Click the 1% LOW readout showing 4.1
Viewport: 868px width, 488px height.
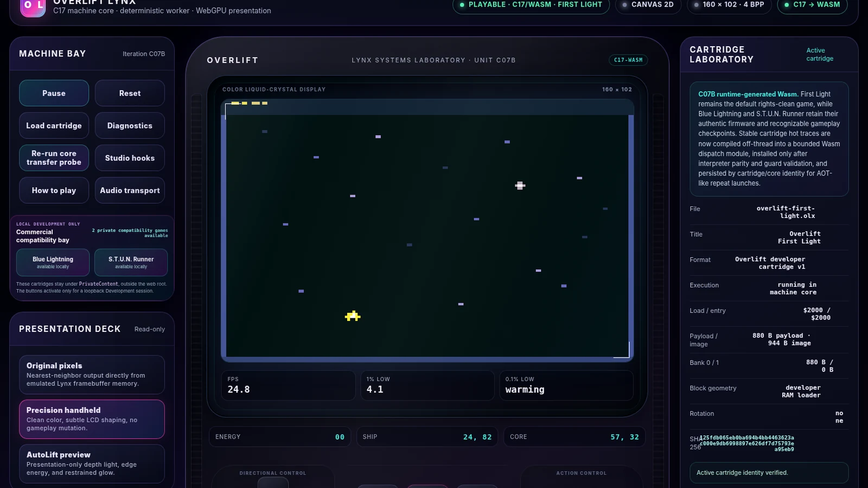[427, 386]
